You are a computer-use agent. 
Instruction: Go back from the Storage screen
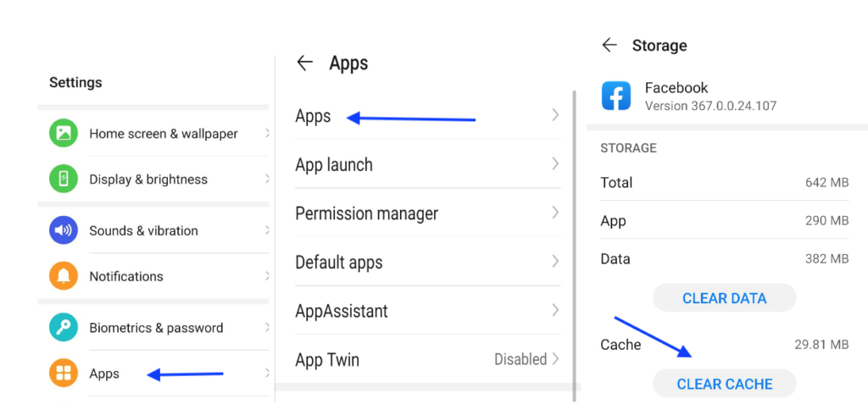(x=609, y=45)
